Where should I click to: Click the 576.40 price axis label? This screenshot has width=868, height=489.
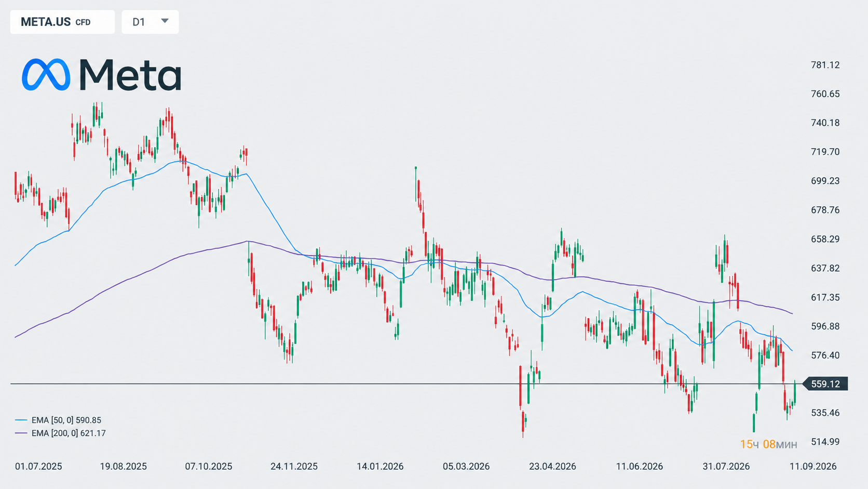(x=825, y=355)
